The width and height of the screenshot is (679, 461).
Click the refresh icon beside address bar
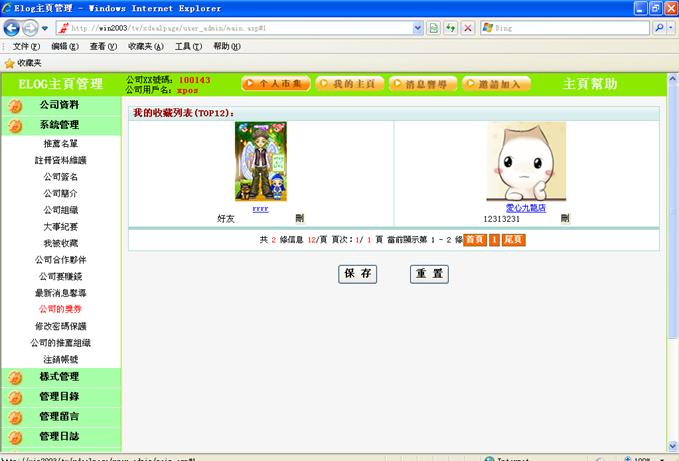(x=451, y=28)
